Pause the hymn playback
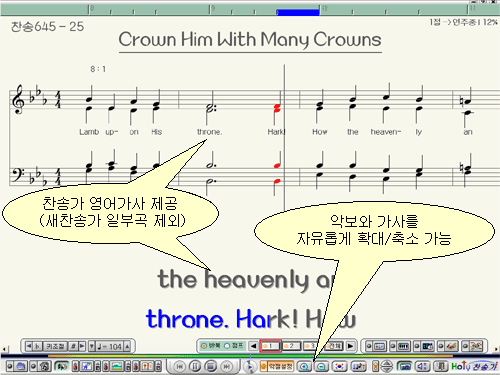The width and height of the screenshot is (500, 375). click(x=195, y=366)
